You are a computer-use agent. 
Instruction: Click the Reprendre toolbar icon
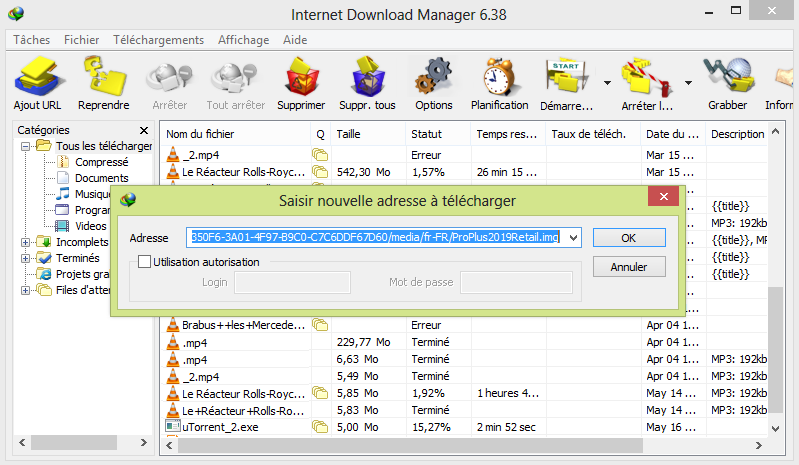pyautogui.click(x=104, y=77)
